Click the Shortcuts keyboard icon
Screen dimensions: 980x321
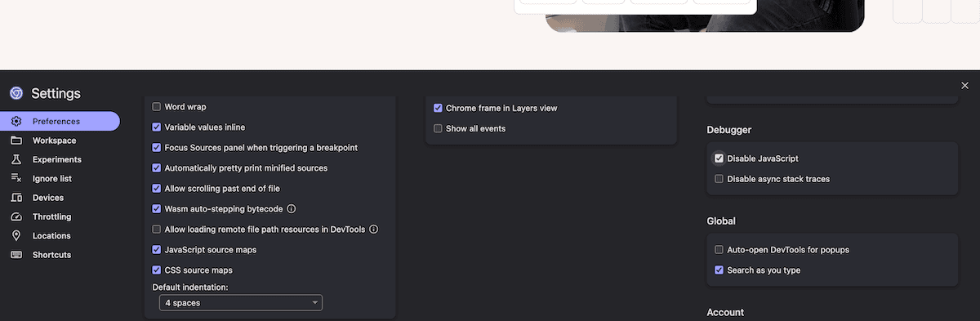(16, 255)
